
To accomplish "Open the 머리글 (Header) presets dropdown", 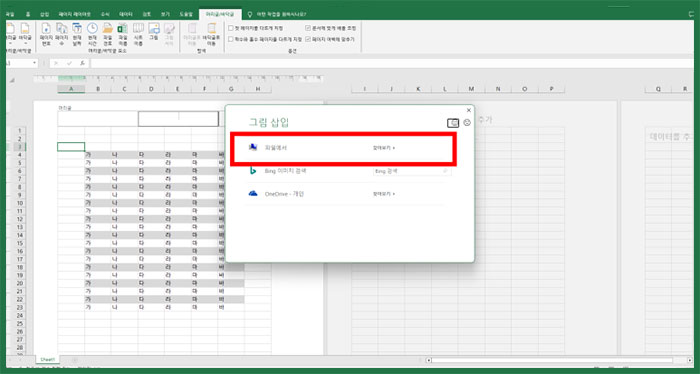I will (11, 34).
